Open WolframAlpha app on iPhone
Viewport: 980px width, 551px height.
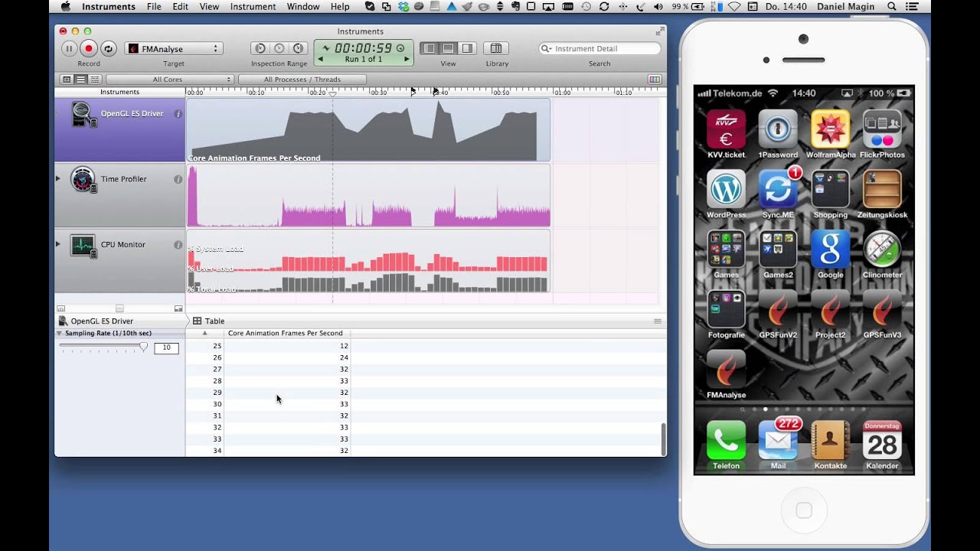coord(830,129)
